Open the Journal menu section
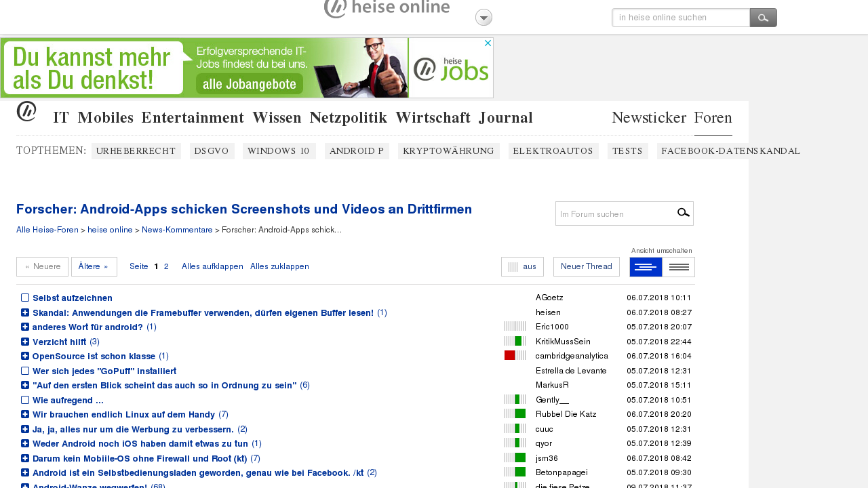 [506, 118]
